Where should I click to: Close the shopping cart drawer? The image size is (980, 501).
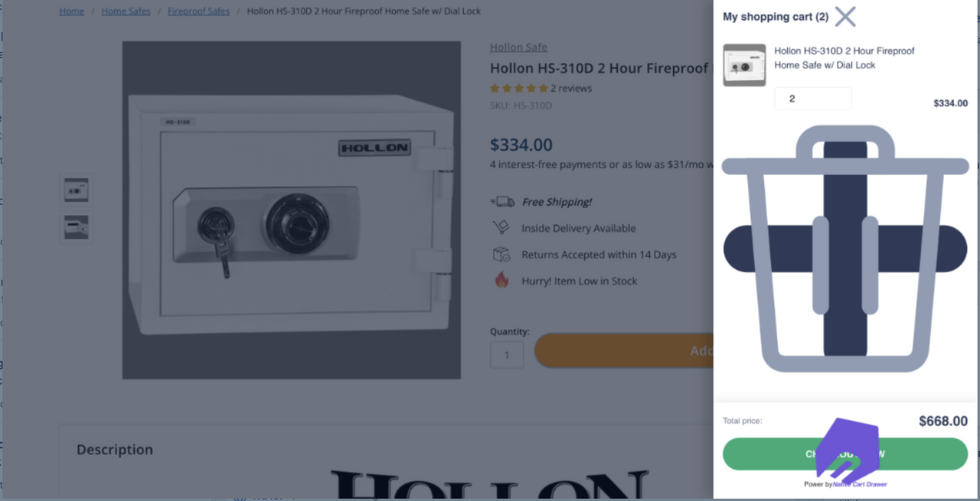pos(845,17)
